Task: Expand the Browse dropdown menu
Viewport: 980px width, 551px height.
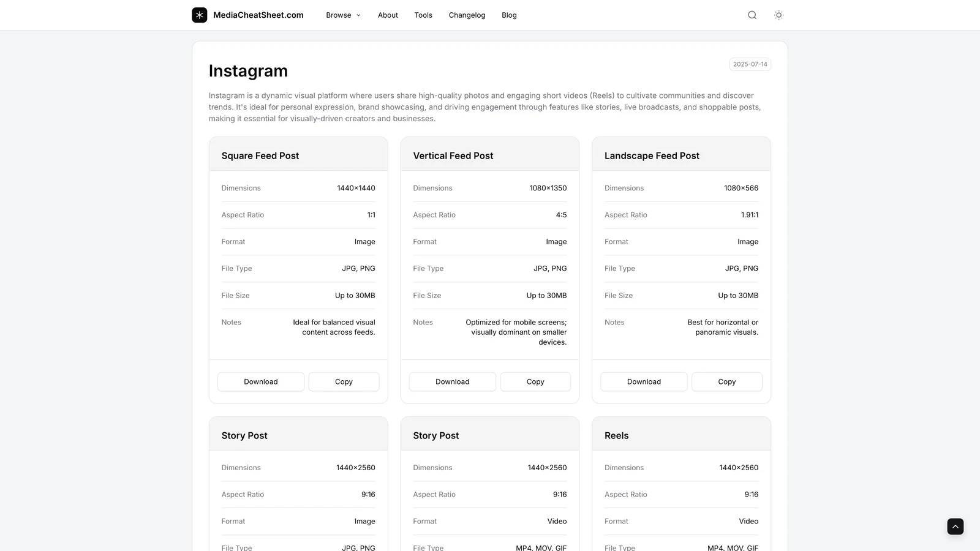Action: (x=343, y=15)
